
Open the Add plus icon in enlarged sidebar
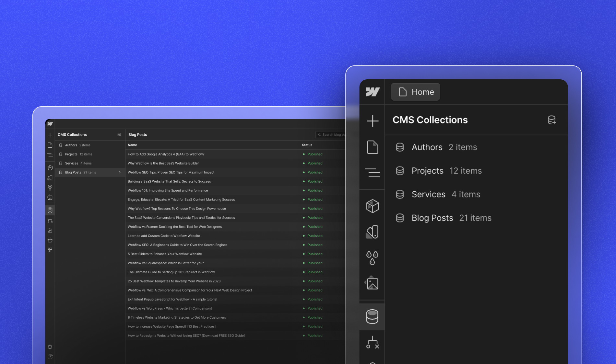point(373,121)
